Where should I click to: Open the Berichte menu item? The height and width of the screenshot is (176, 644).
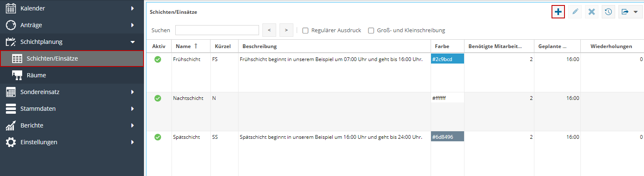click(x=72, y=125)
